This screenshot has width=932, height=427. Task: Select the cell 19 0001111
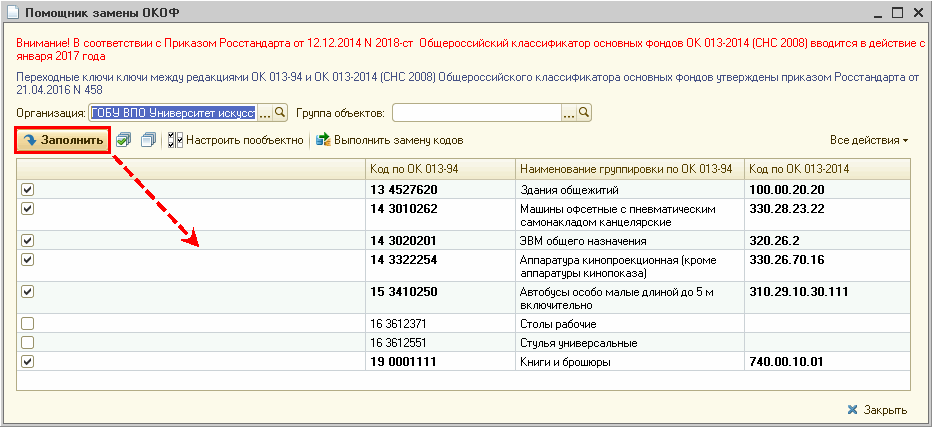[440, 362]
